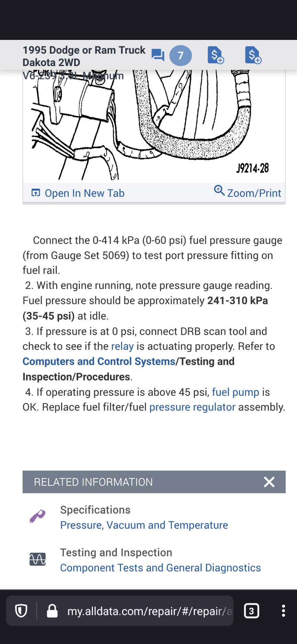Screen dimensions: 297x644
Task: Open the browser tab switcher showing 3
Action: pos(251,611)
